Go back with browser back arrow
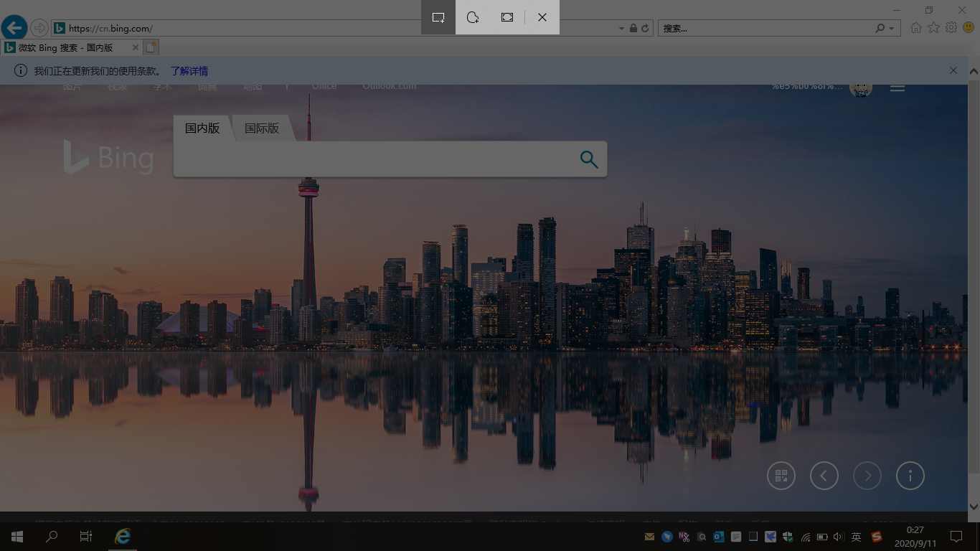This screenshot has width=980, height=551. click(x=14, y=28)
